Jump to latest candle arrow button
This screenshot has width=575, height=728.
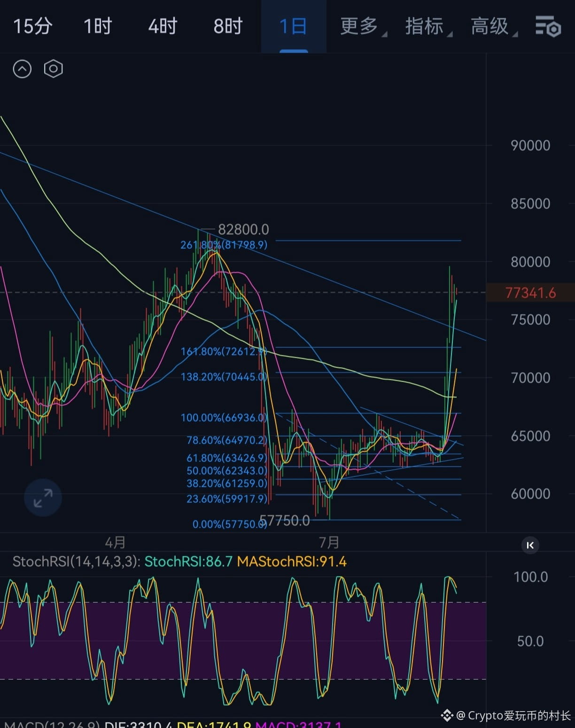pos(530,545)
